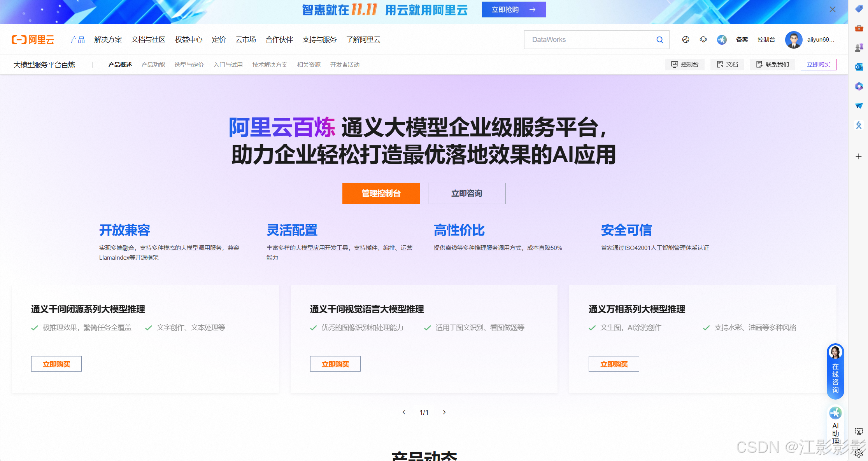Open the headset customer support icon
The width and height of the screenshot is (868, 461).
tap(703, 40)
